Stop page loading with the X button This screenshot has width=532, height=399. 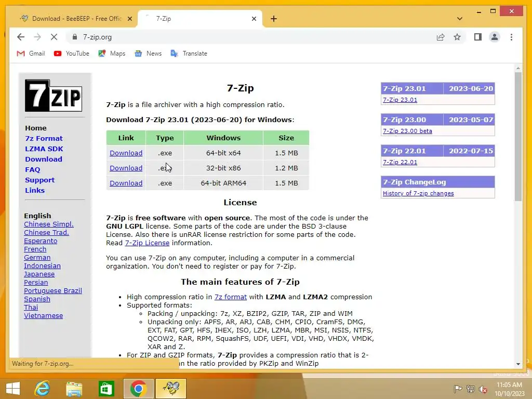coord(54,37)
